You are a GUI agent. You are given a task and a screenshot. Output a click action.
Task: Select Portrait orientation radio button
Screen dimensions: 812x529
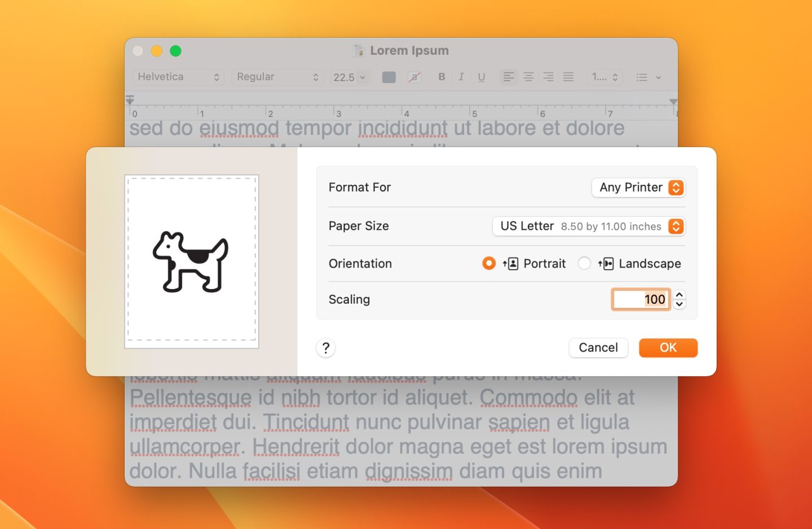point(489,264)
